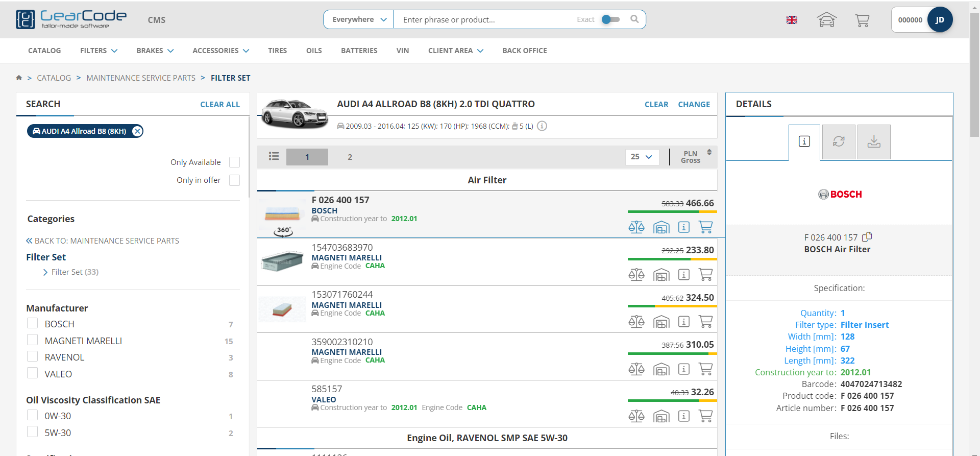The height and width of the screenshot is (456, 980).
Task: Open the replacements refresh tab in Details
Action: 839,142
